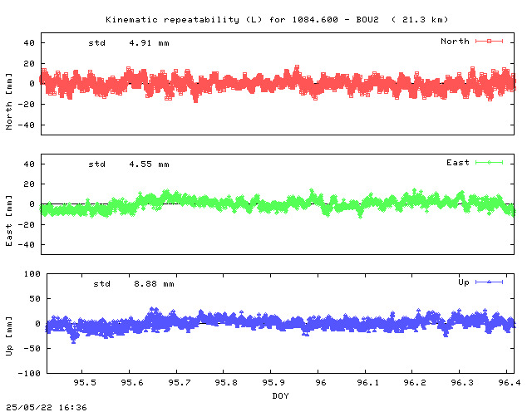Click the plot title 'Kinematic repeatability (L) for 1084.600 - BOU2'
The height and width of the screenshot is (412, 532).
242,20
